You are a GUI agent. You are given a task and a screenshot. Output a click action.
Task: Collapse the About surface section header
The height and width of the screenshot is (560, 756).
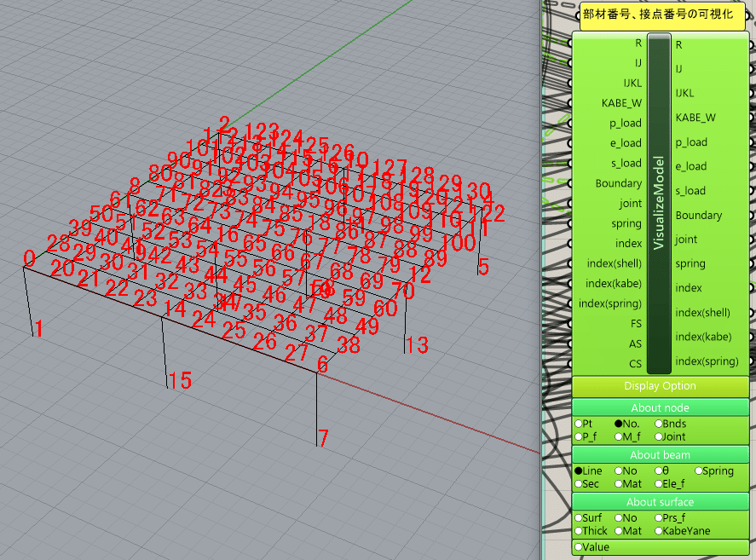coord(660,503)
